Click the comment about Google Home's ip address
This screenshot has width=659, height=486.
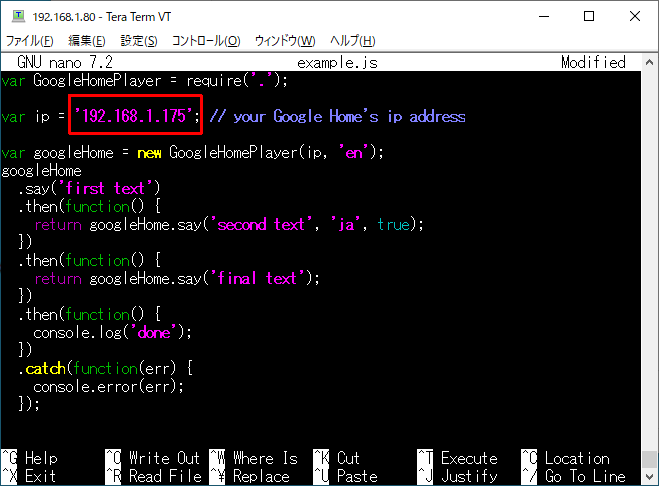point(337,116)
